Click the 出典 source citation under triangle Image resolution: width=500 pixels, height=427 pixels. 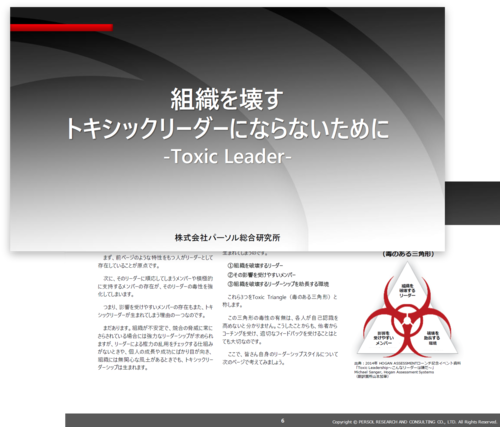point(407,370)
